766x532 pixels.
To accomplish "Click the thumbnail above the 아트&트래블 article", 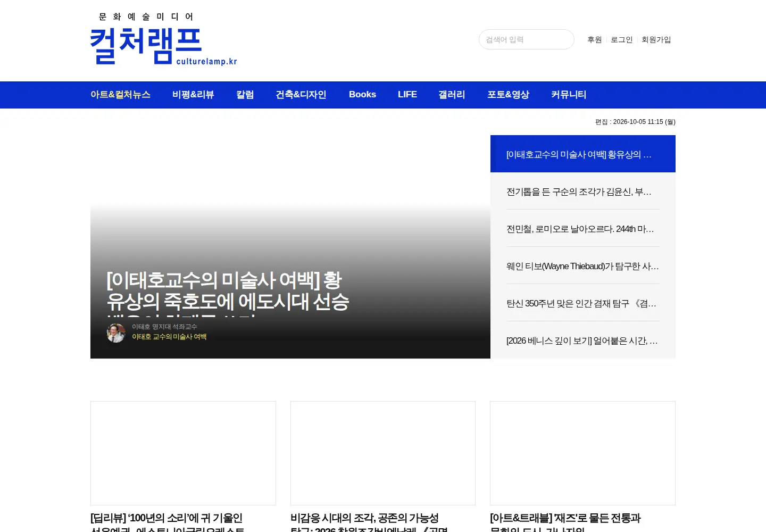I will pos(582,453).
